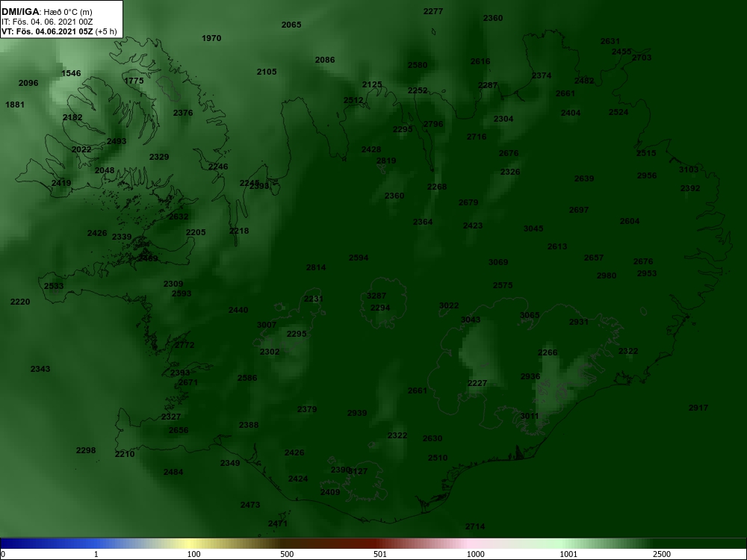The image size is (747, 560).
Task: Click the value 1970 on the map
Action: pos(211,38)
